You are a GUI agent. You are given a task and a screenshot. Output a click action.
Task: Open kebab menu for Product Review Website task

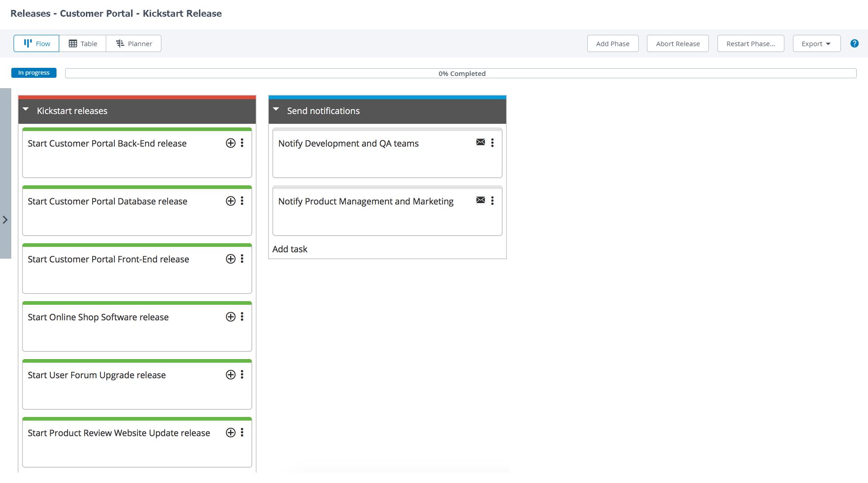242,432
